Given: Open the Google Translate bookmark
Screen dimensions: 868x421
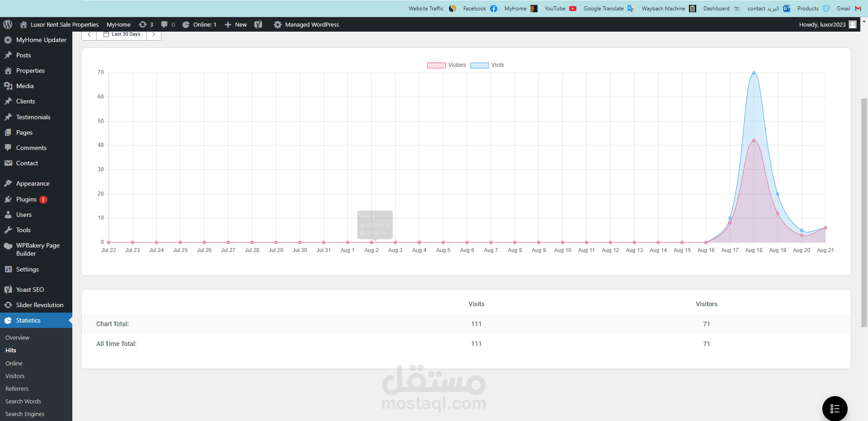Looking at the screenshot, I should tap(609, 9).
